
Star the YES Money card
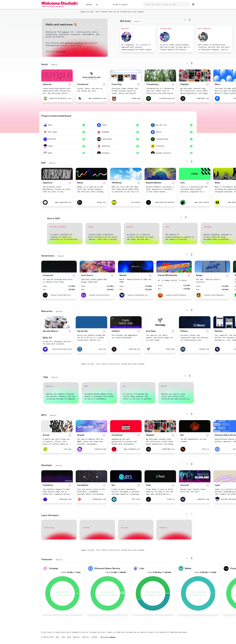pyautogui.click(x=139, y=183)
